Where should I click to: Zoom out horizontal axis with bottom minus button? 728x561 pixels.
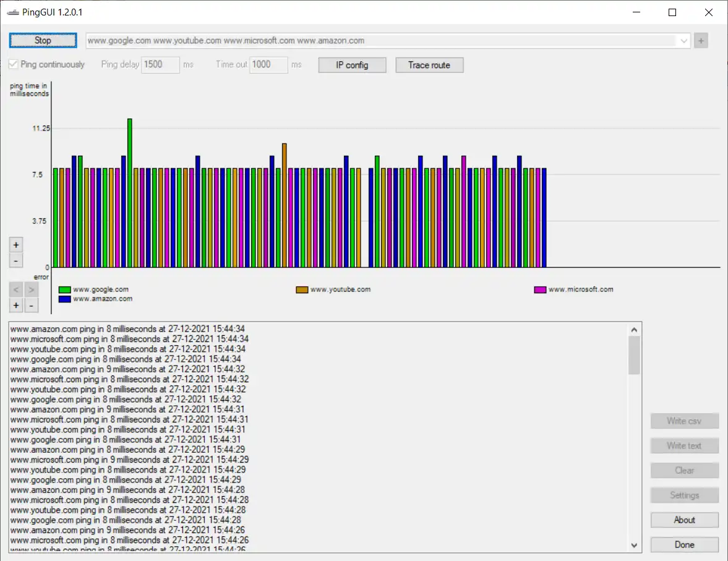[x=31, y=305]
